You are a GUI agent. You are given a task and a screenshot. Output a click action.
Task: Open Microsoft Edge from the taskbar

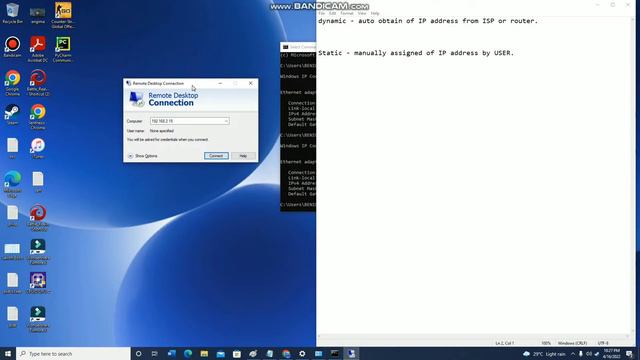[188, 353]
